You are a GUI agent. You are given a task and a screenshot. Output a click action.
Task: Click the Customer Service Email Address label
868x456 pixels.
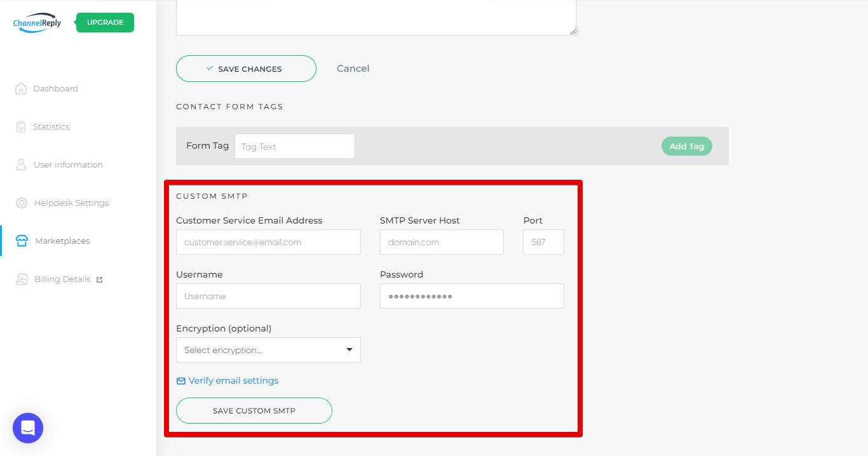249,220
